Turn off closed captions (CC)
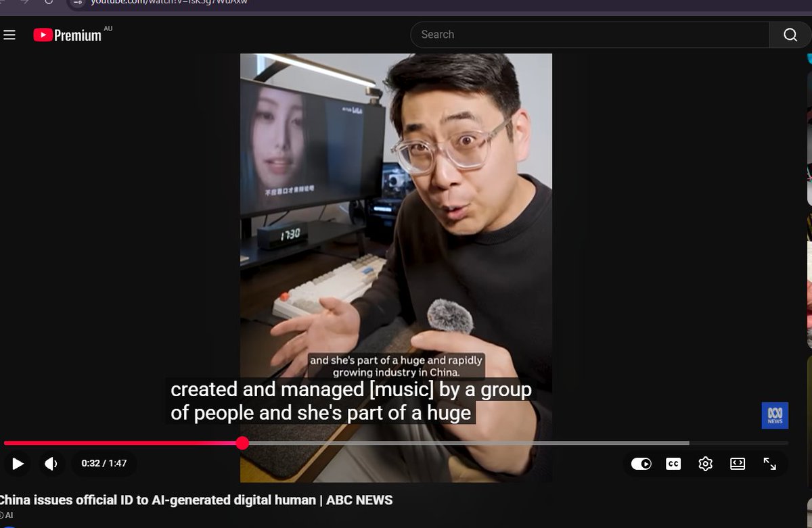 pos(673,464)
